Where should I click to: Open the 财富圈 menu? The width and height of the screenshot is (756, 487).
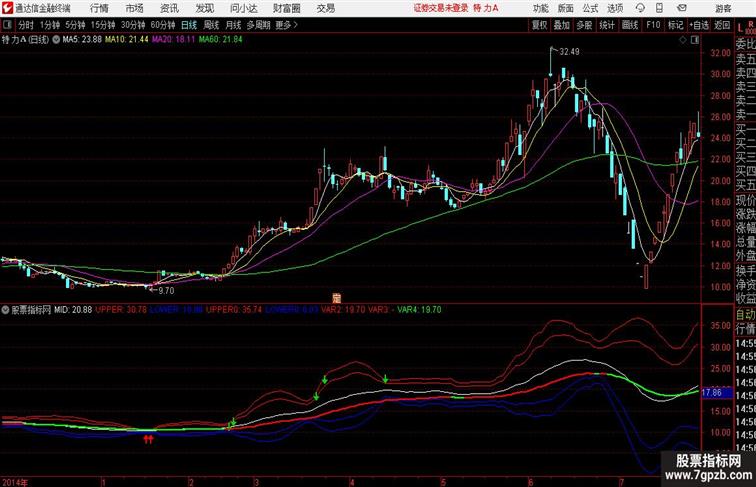coord(286,8)
